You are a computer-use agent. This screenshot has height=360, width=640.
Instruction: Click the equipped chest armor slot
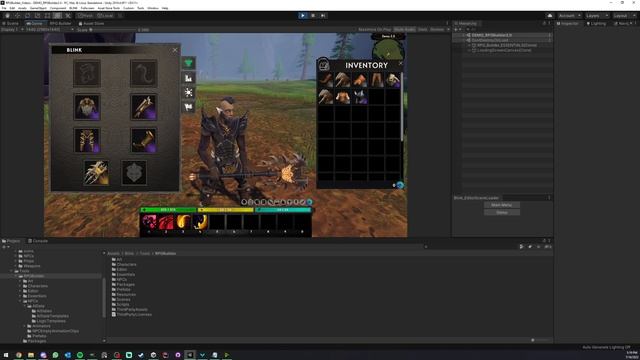tap(87, 107)
